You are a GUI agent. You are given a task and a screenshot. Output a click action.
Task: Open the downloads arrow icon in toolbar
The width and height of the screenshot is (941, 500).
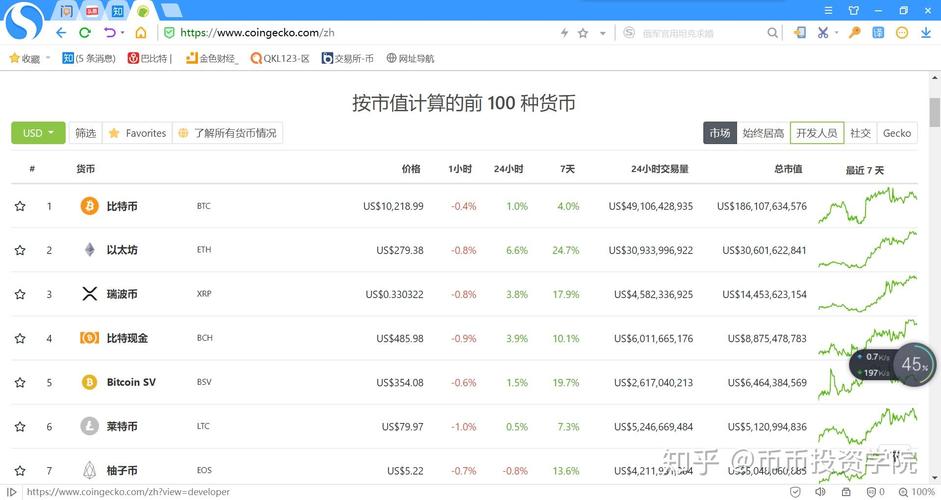(x=925, y=33)
